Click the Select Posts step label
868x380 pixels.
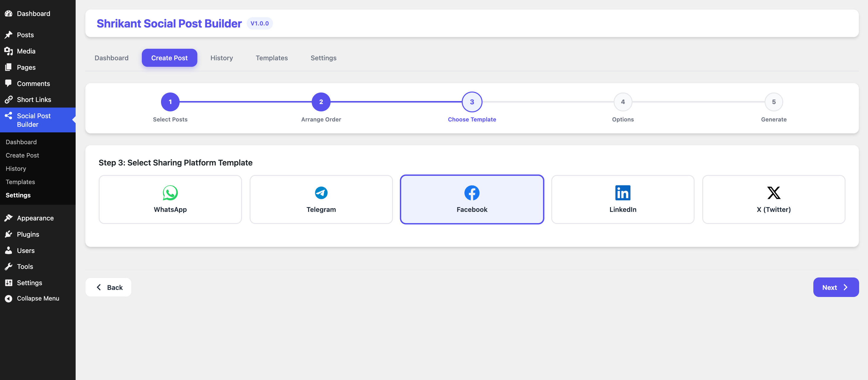[170, 119]
